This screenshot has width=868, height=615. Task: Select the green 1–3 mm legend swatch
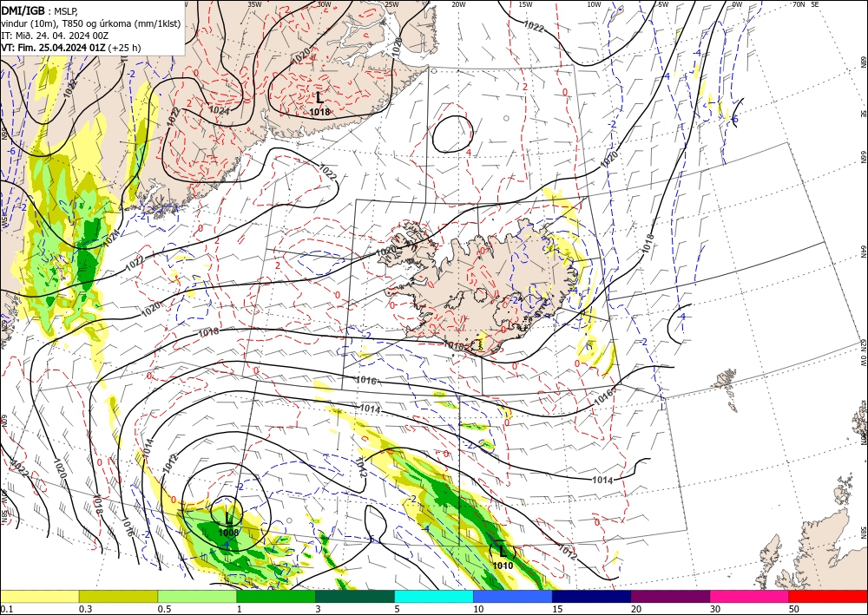tap(276, 596)
